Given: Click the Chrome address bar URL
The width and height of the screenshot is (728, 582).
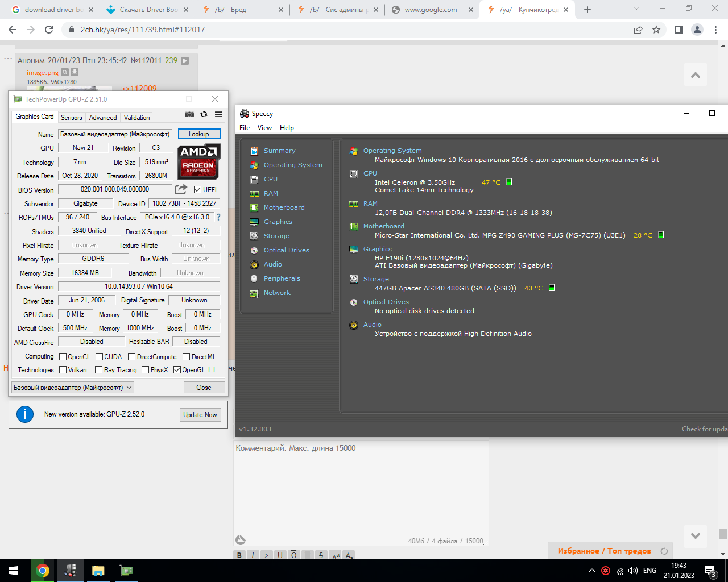Looking at the screenshot, I should click(143, 30).
